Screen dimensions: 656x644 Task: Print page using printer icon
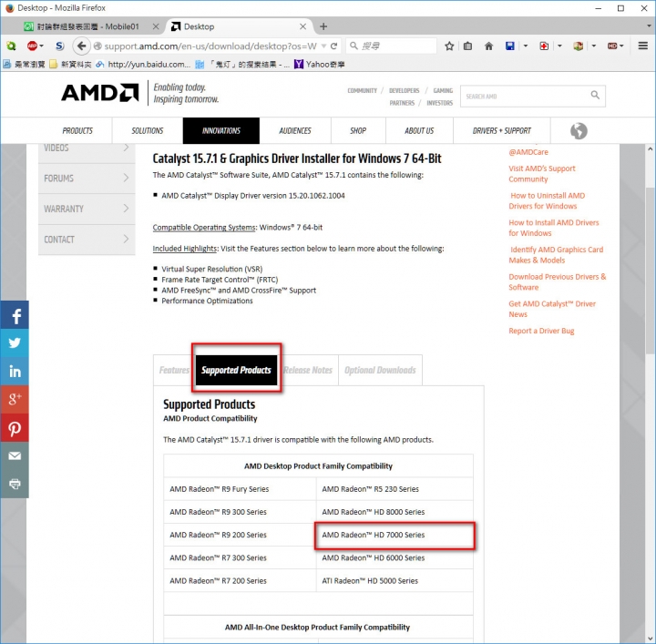click(x=15, y=484)
